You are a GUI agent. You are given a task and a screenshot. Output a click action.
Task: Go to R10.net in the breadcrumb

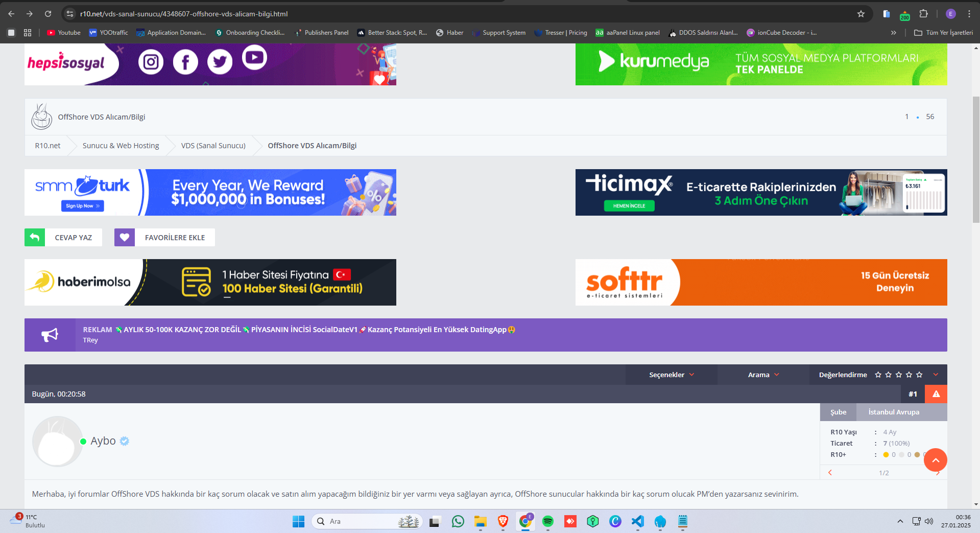(x=47, y=146)
